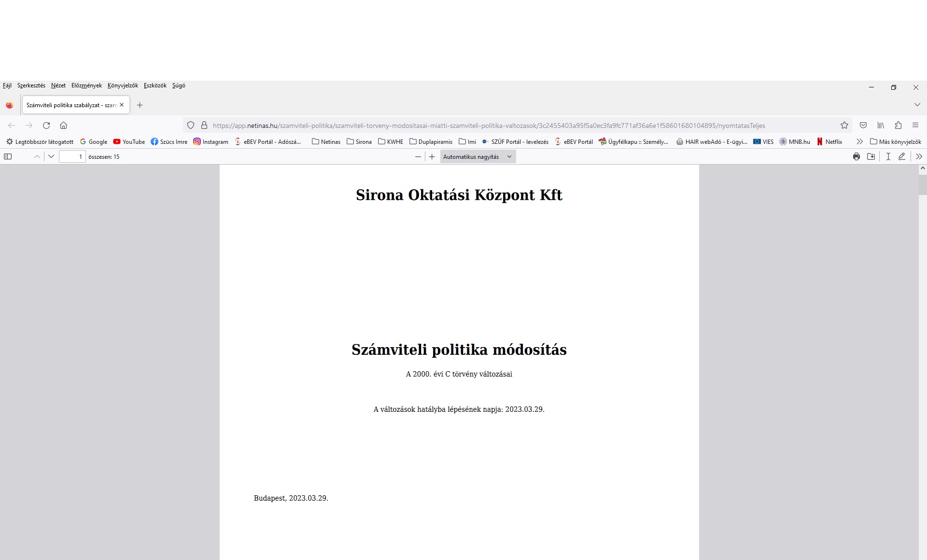Open the Fájl menu

[7, 85]
